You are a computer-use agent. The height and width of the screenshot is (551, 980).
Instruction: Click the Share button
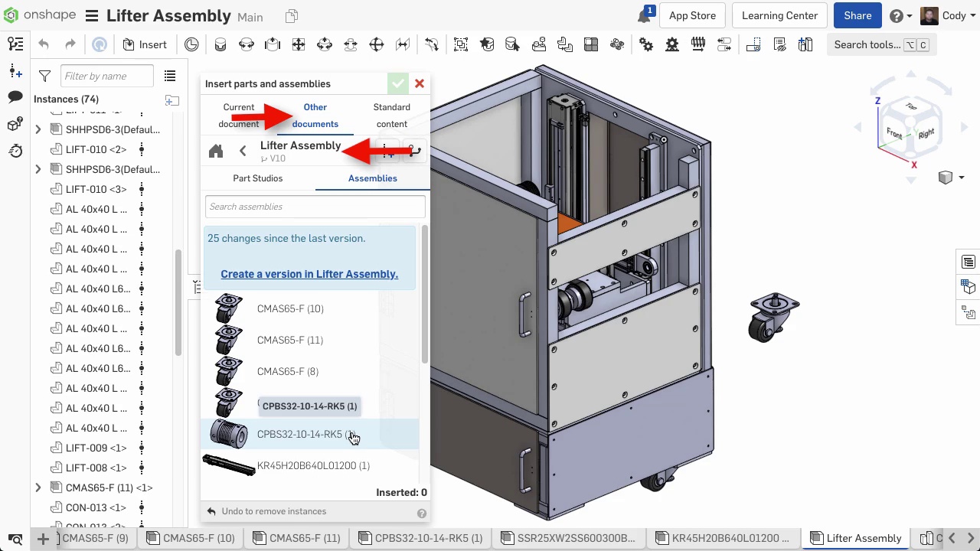[857, 16]
